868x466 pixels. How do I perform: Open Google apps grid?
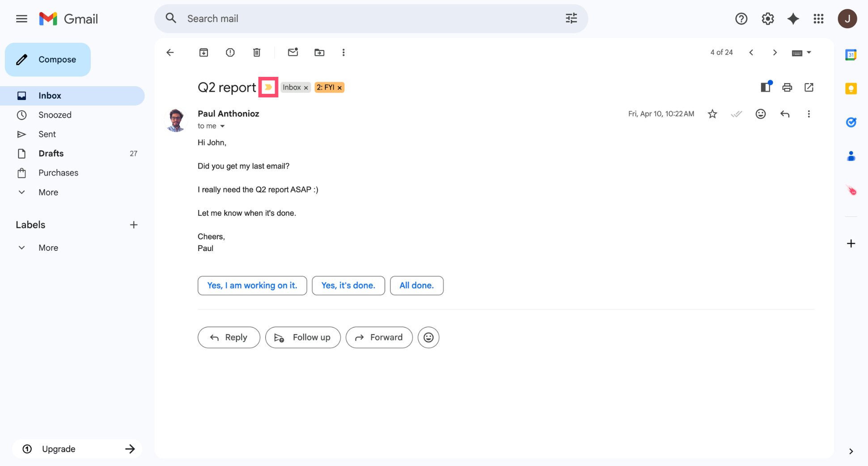[x=818, y=19]
